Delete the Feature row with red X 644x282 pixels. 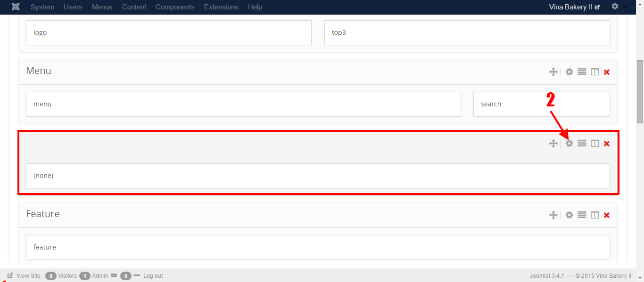(607, 215)
